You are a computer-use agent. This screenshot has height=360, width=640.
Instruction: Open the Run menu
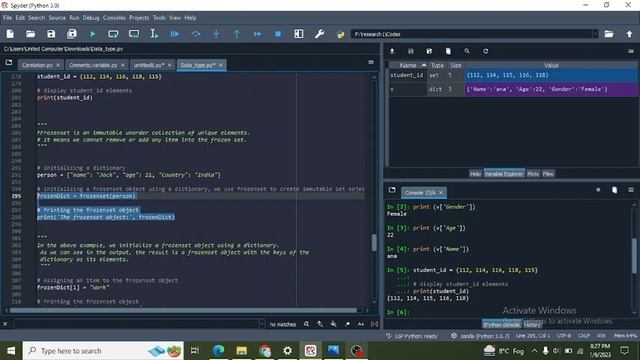[74, 18]
